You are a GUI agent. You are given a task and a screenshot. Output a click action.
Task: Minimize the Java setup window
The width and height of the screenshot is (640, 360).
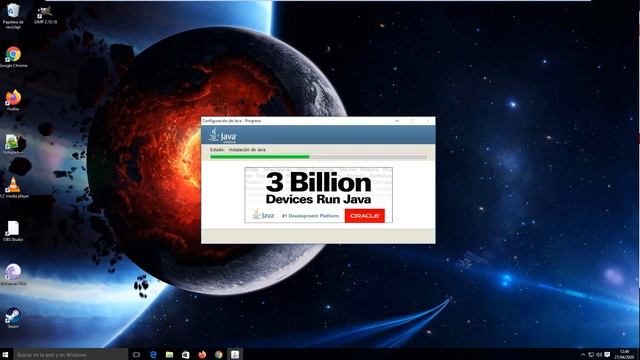coord(397,121)
